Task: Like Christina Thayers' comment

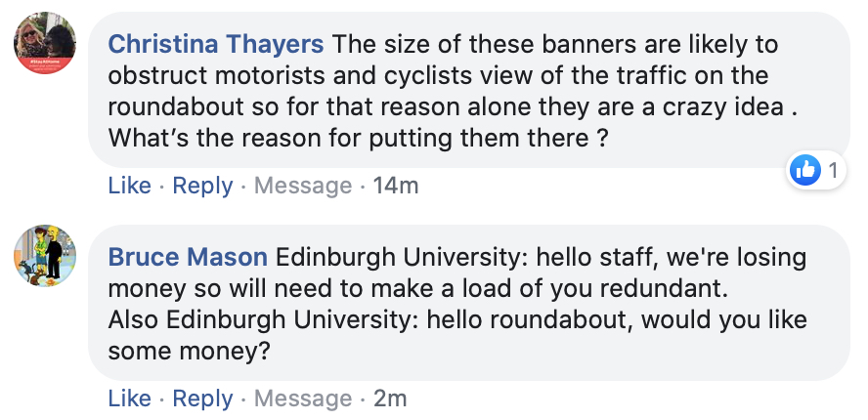Action: point(130,186)
